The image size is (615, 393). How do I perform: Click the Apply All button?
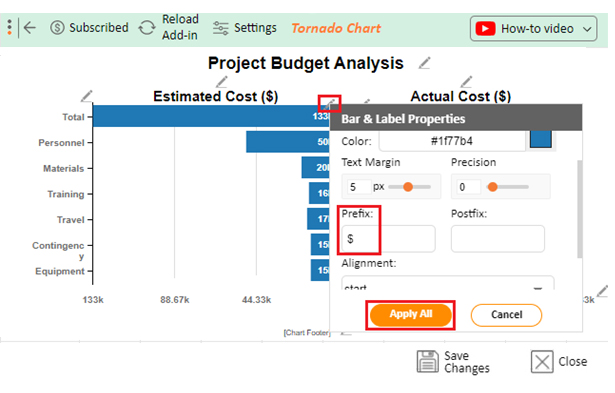tap(411, 315)
